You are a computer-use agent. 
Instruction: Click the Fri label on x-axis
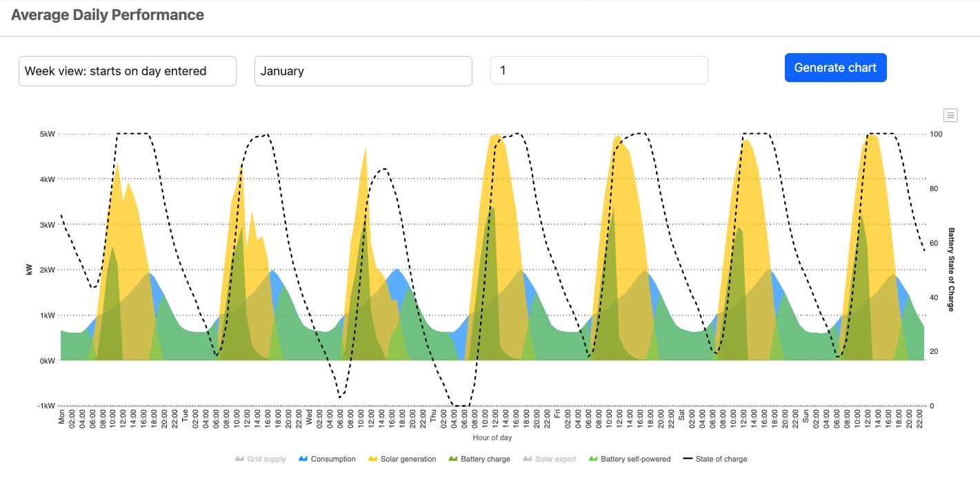[558, 415]
